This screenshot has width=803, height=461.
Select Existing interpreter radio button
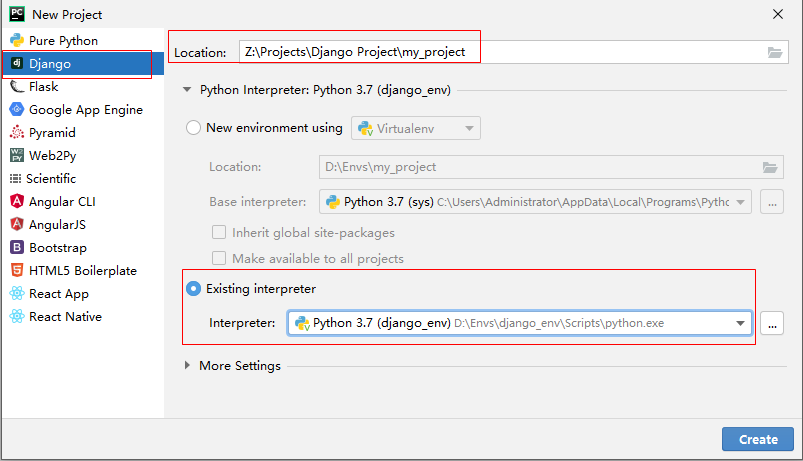click(193, 289)
